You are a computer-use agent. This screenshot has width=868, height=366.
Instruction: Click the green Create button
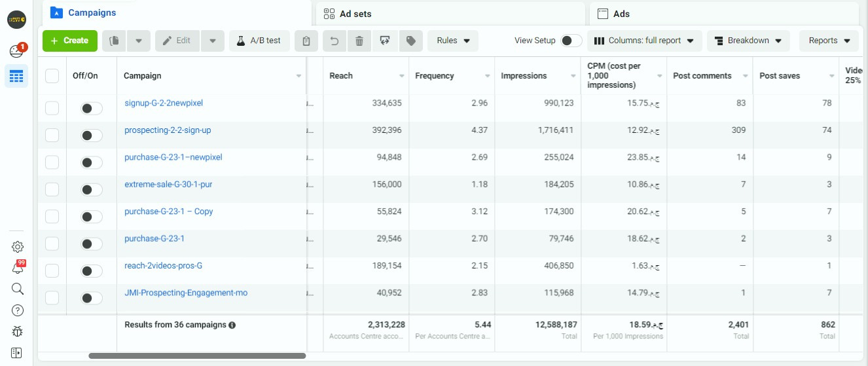[70, 41]
